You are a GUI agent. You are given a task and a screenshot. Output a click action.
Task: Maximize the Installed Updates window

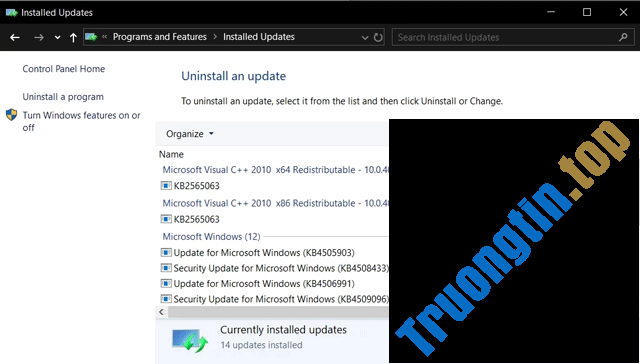[587, 13]
